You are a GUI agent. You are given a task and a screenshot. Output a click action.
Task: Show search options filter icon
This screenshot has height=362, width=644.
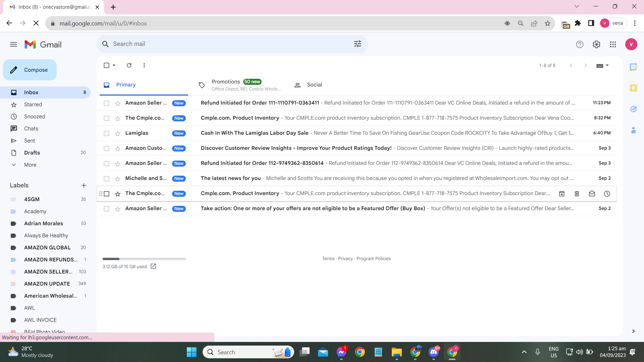(358, 44)
